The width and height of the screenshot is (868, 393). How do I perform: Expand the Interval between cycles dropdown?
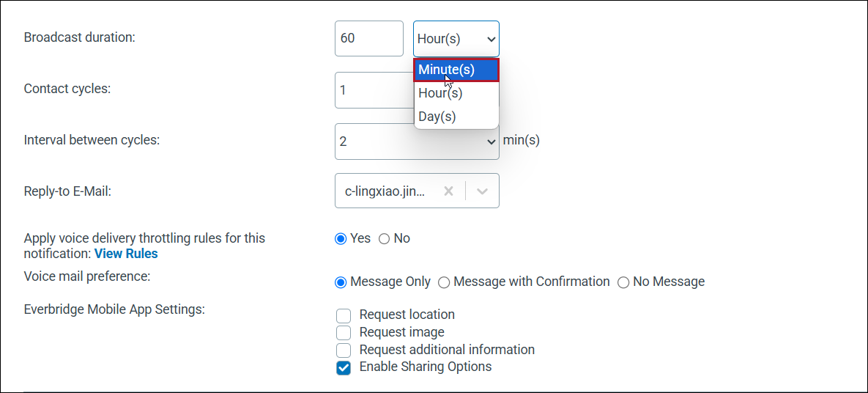(x=417, y=142)
